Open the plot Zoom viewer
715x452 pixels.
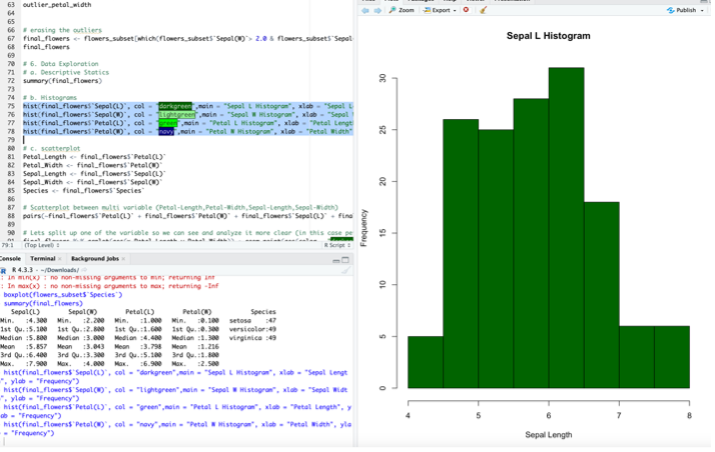(x=402, y=10)
